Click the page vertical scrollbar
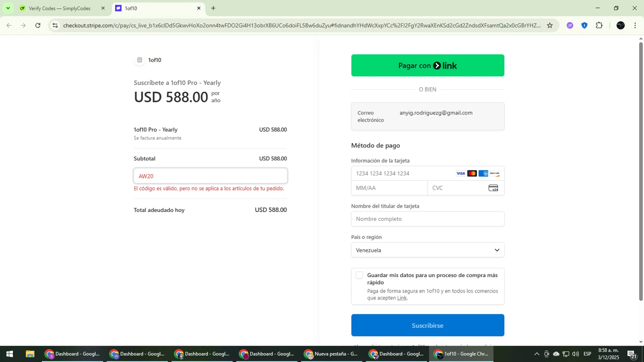 pyautogui.click(x=641, y=172)
